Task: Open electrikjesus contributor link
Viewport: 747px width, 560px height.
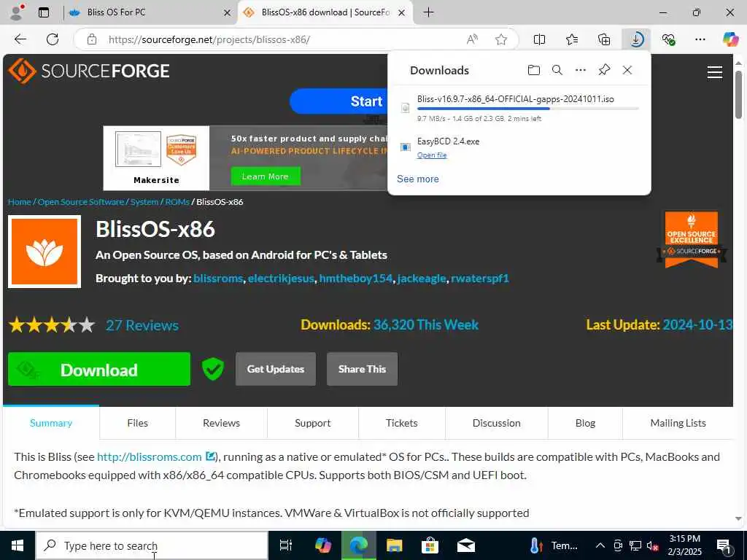Action: tap(281, 278)
